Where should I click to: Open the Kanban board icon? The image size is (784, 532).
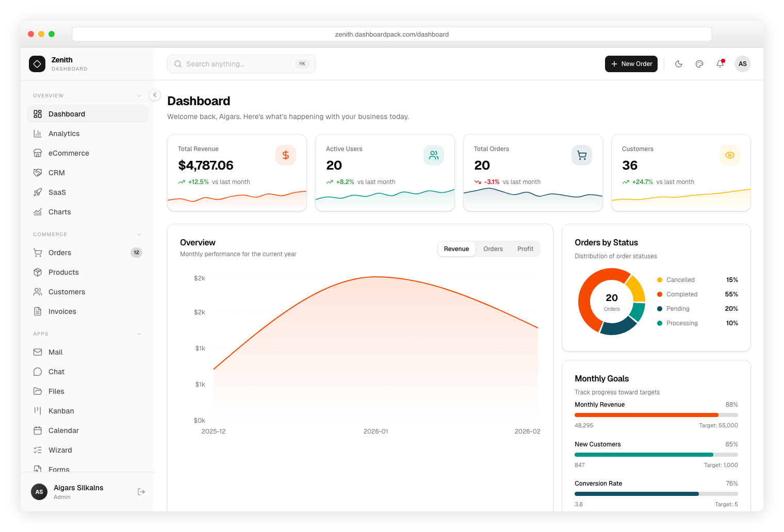(38, 411)
